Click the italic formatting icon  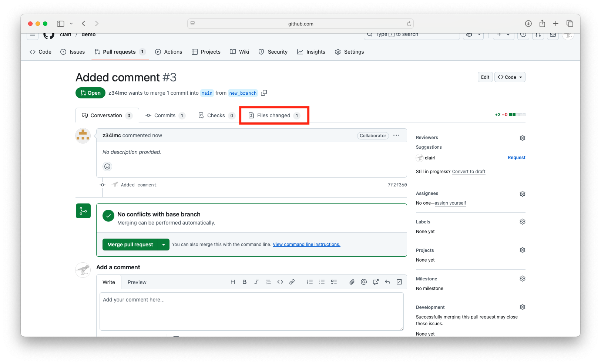pos(256,282)
